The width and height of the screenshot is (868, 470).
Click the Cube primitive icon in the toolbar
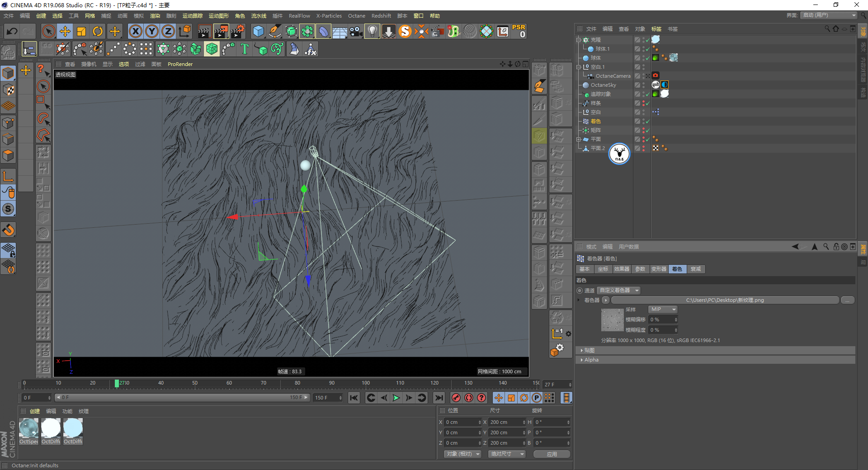[258, 31]
